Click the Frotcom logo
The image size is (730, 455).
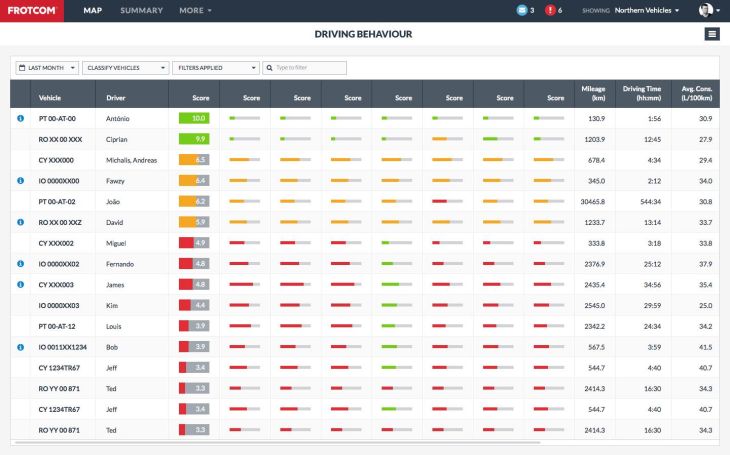pyautogui.click(x=31, y=10)
